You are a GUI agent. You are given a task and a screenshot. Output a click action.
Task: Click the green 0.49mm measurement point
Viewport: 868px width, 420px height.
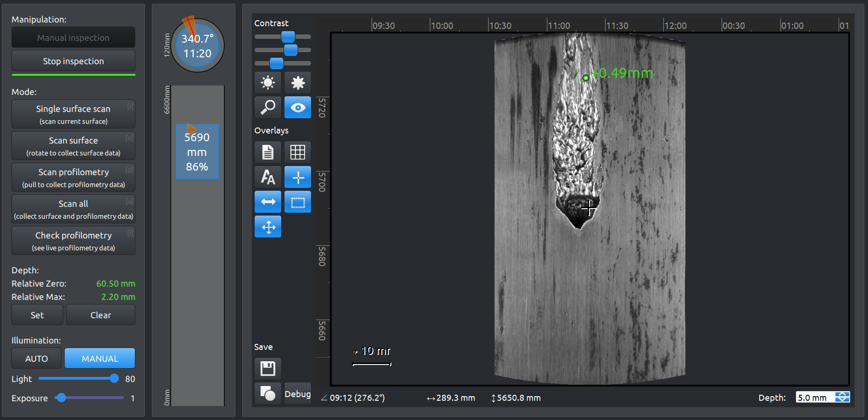[x=586, y=78]
